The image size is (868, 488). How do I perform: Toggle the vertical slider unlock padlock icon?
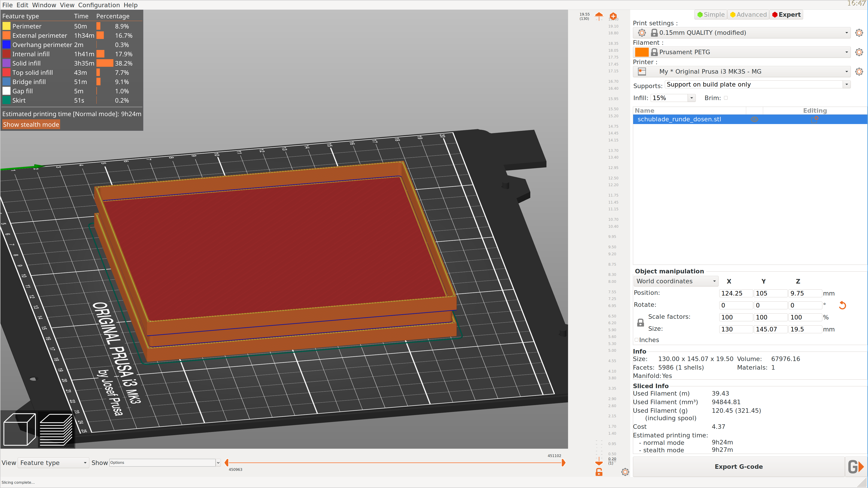coord(599,472)
